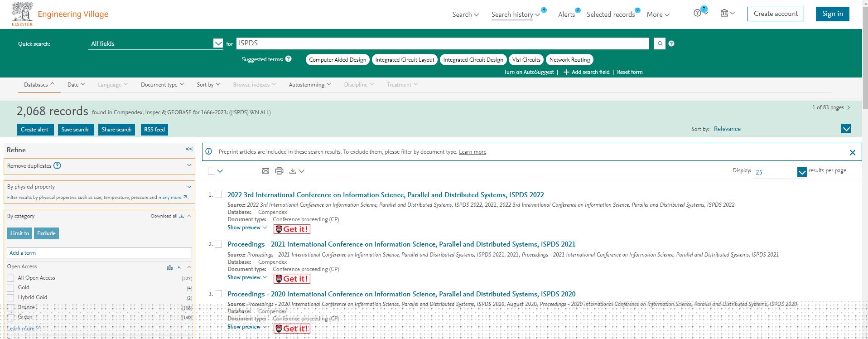The width and height of the screenshot is (868, 339).
Task: Open the More menu
Action: click(658, 15)
